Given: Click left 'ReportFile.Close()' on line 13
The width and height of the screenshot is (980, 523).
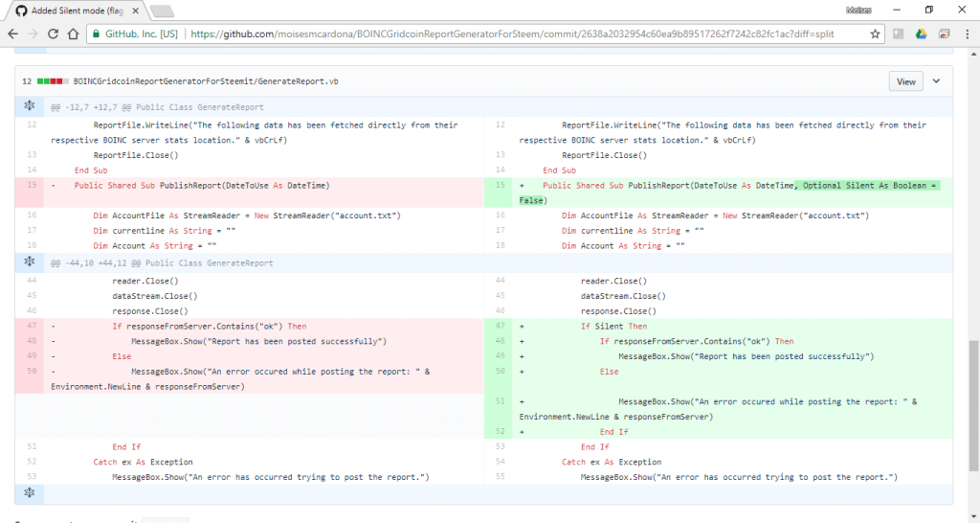Looking at the screenshot, I should pos(136,155).
